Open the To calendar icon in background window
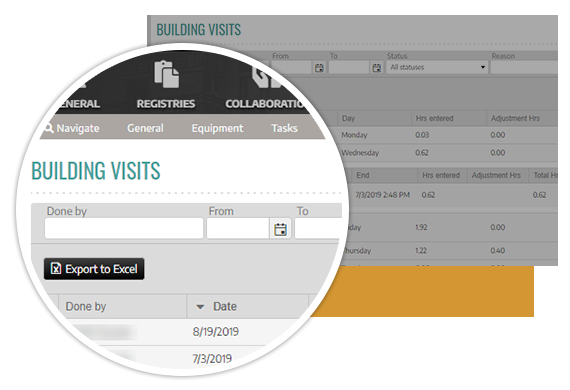Viewport: 570px width, 390px height. pyautogui.click(x=377, y=68)
